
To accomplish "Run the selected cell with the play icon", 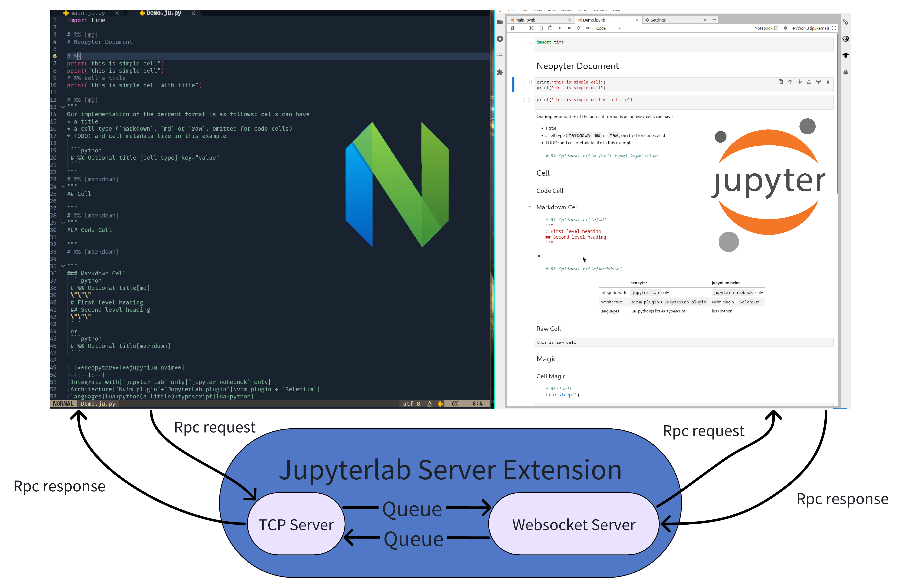I will tap(560, 28).
